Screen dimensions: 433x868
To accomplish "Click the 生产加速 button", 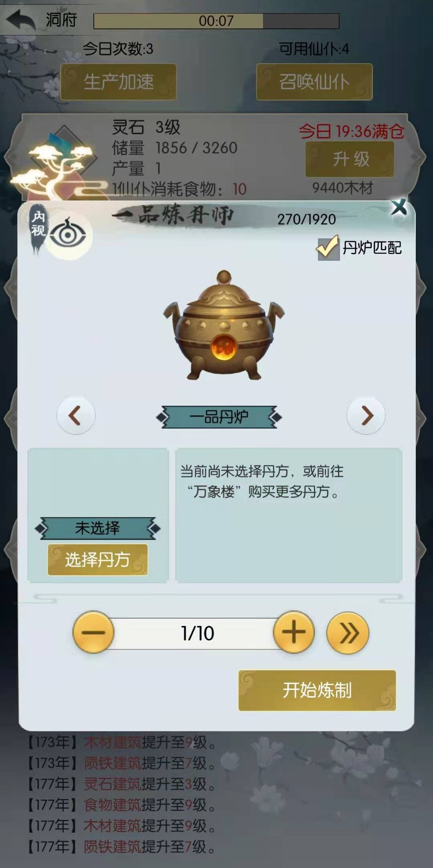I will [x=118, y=82].
